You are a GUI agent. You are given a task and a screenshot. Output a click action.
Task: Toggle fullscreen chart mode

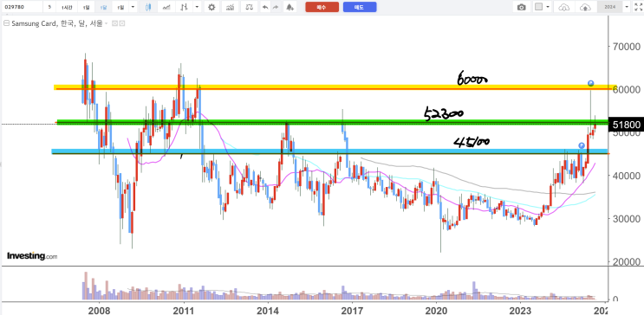pyautogui.click(x=638, y=7)
